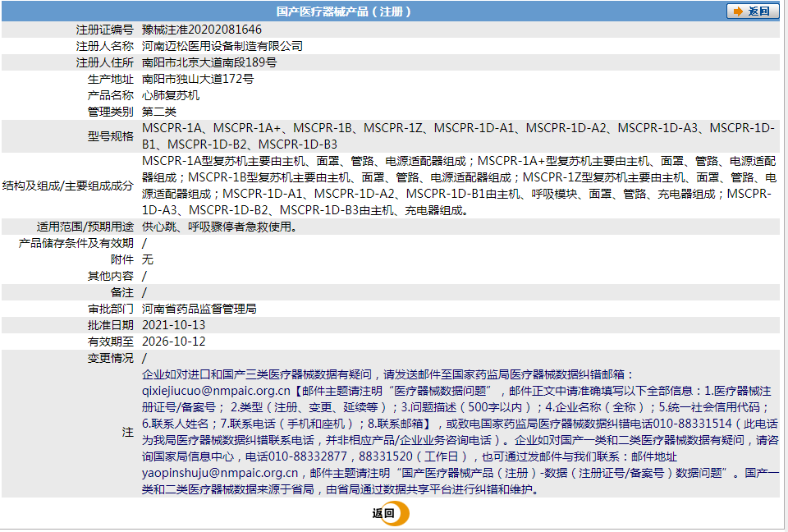
Task: Select the management class value 第二类
Action: tap(158, 112)
